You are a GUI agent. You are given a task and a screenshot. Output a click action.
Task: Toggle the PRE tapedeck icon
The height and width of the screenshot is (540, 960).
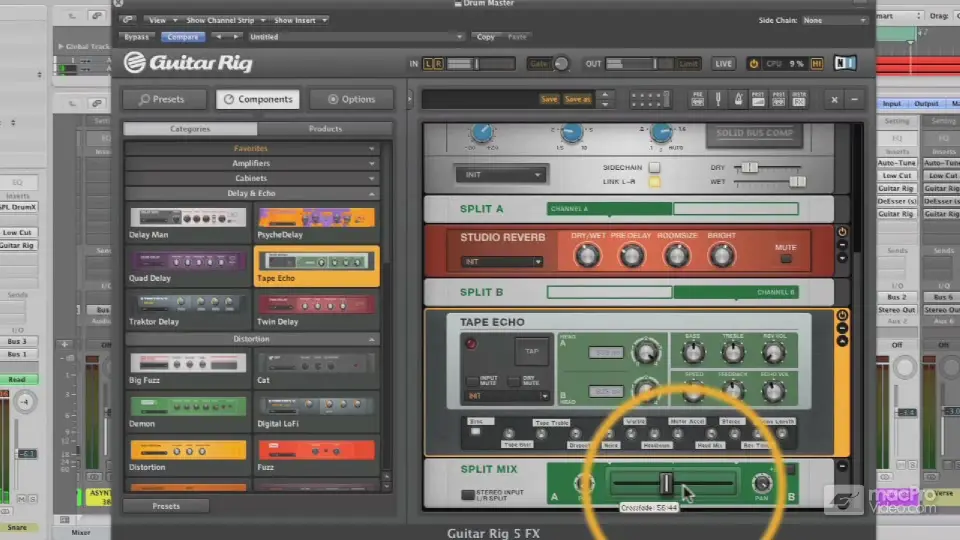[x=697, y=99]
